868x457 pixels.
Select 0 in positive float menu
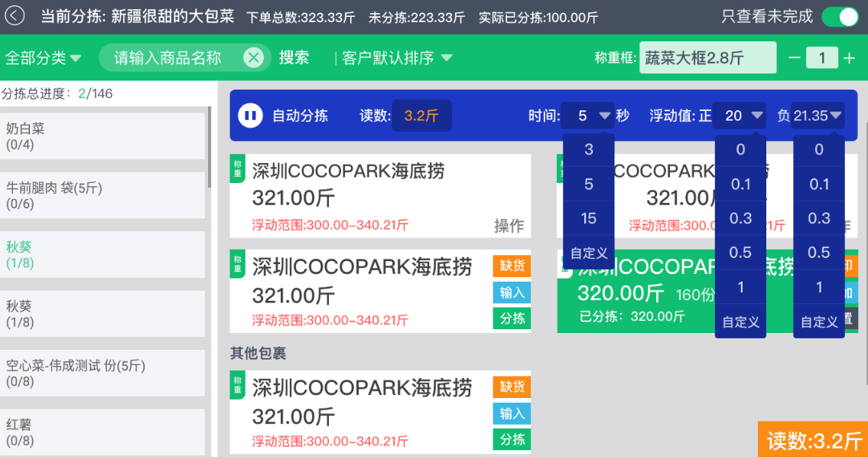tap(741, 149)
